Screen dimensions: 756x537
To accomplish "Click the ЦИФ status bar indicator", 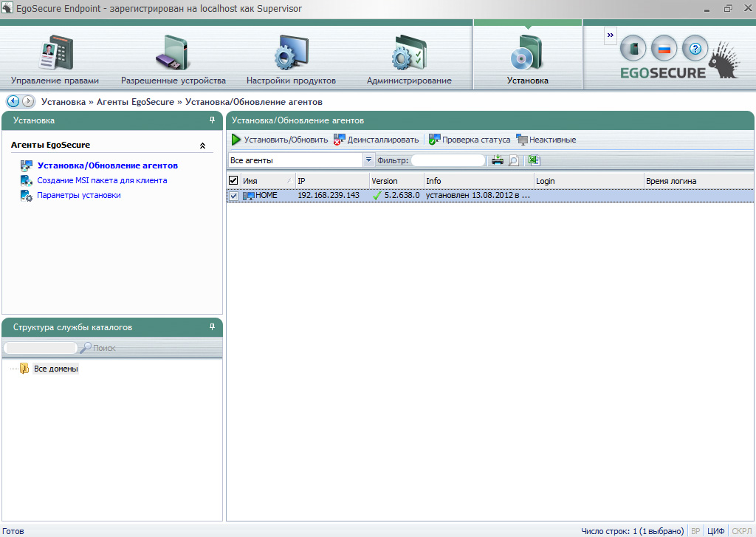I will point(716,531).
